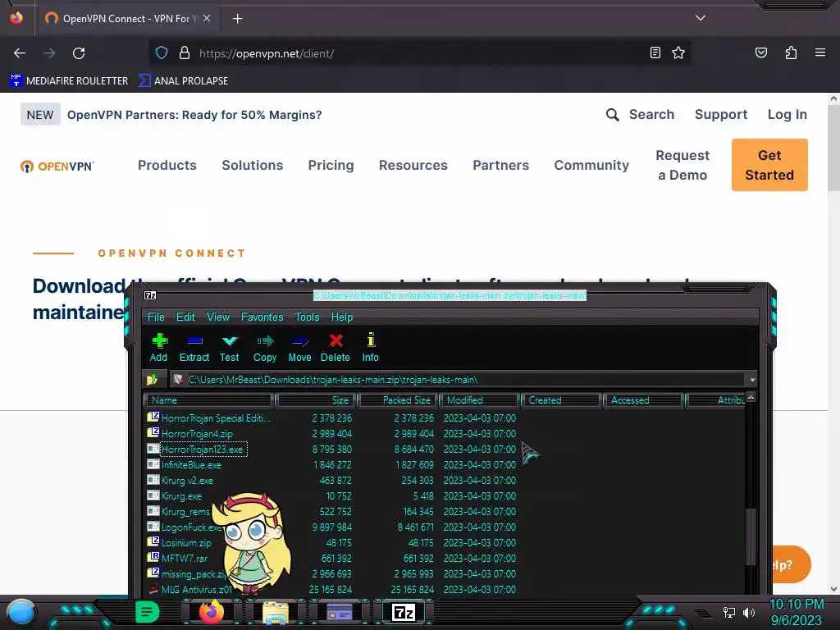Open MEDIAFIRE ROULETTER bookmark

(x=69, y=81)
